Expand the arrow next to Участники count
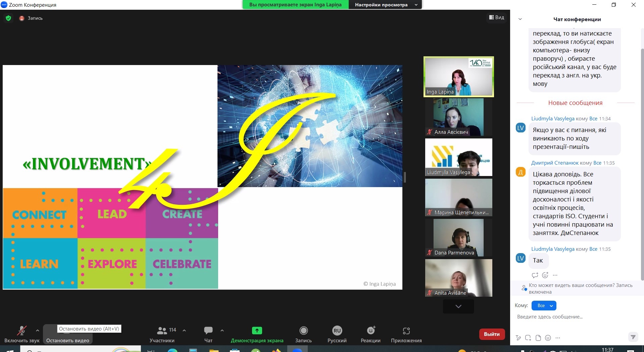 [x=184, y=331]
